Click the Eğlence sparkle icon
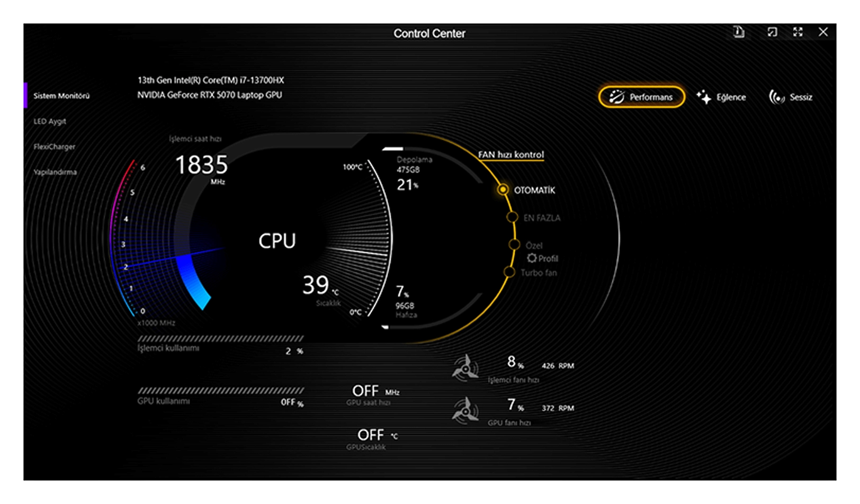 click(x=704, y=97)
